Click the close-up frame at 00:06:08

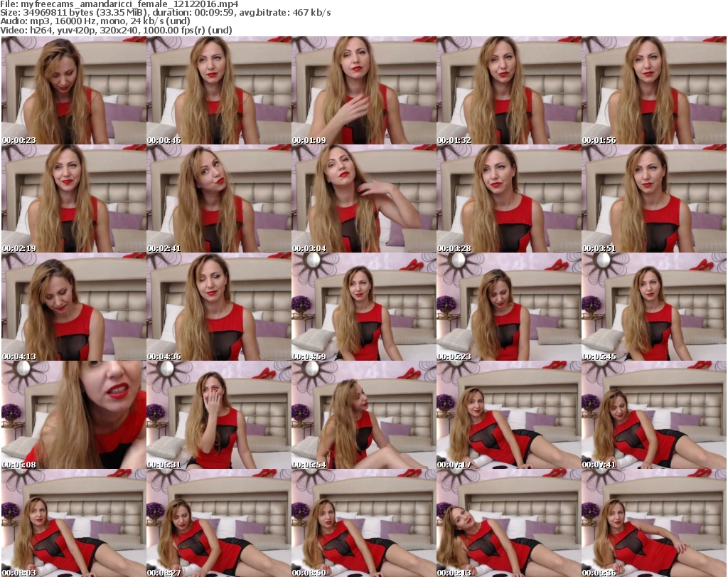tap(74, 415)
